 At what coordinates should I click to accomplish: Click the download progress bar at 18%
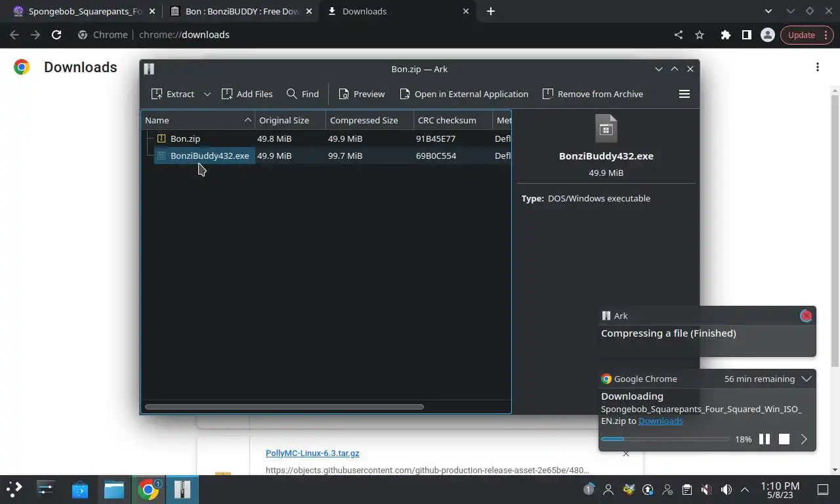point(665,439)
